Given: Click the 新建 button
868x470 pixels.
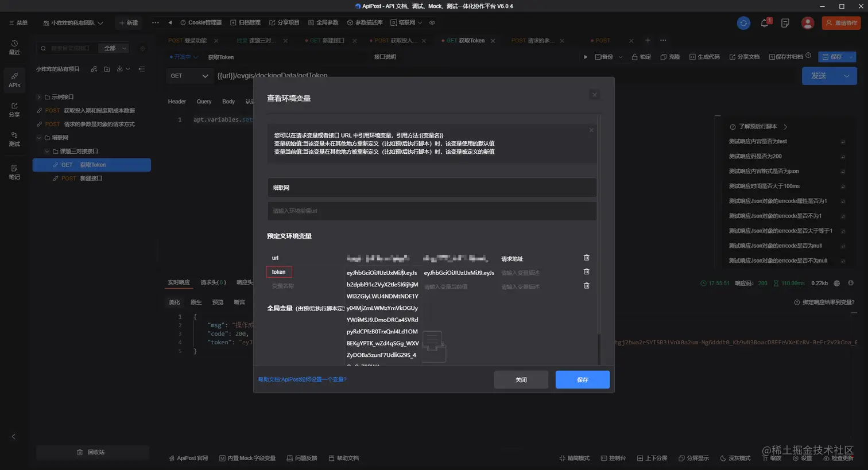Looking at the screenshot, I should 129,23.
